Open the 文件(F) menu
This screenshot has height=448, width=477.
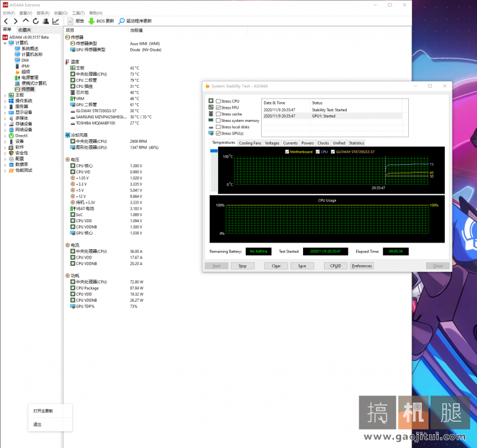click(x=8, y=13)
